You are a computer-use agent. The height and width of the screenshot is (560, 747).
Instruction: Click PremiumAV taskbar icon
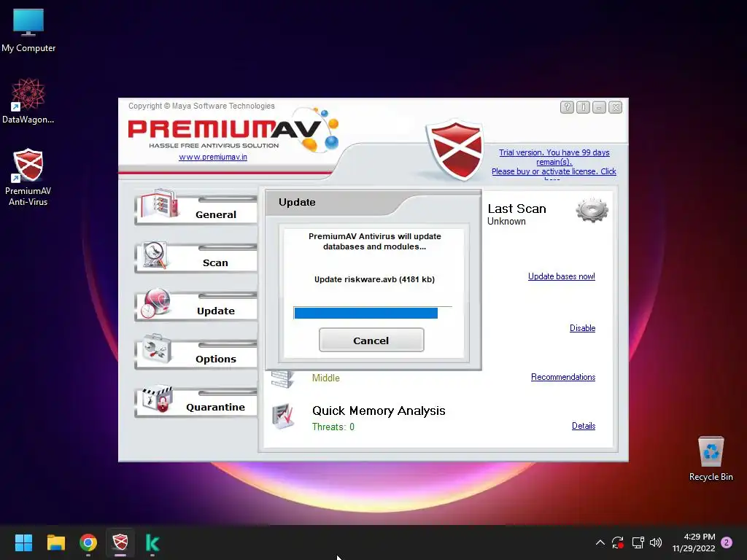[120, 542]
